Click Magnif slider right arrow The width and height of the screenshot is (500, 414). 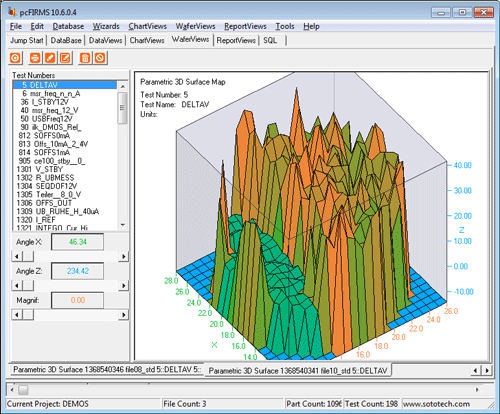(124, 315)
